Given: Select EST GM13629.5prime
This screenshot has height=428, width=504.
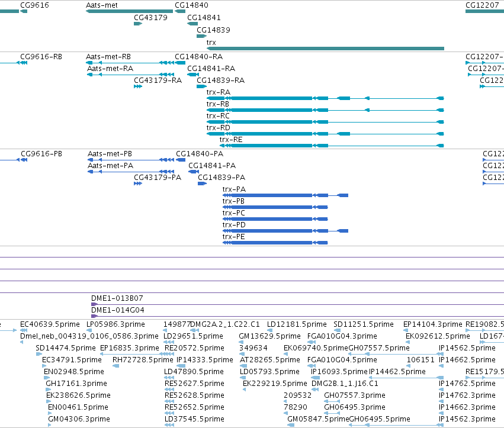Looking at the screenshot, I should click(x=269, y=336).
